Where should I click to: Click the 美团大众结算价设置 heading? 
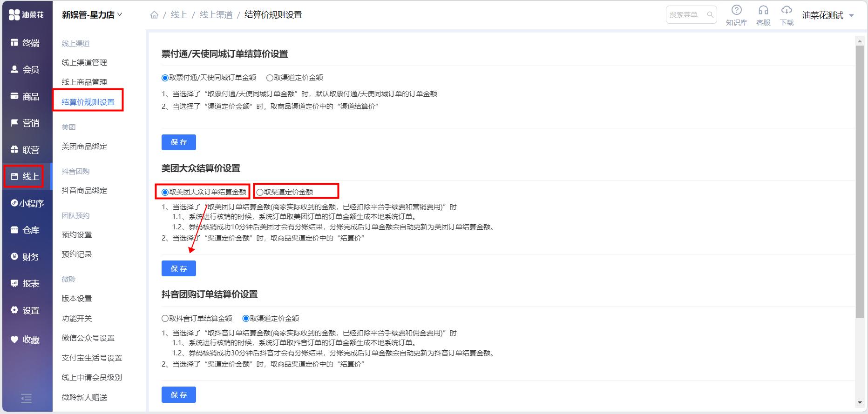tap(201, 168)
